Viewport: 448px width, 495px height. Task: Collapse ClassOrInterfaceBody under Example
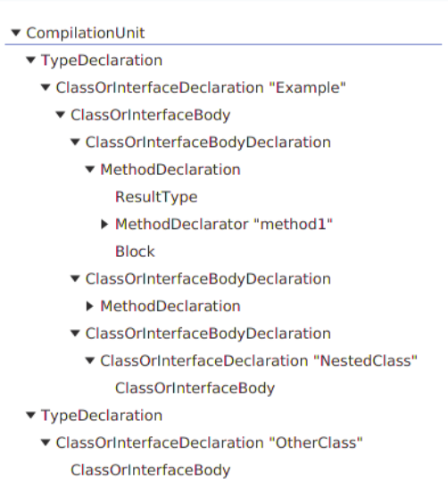coord(61,114)
